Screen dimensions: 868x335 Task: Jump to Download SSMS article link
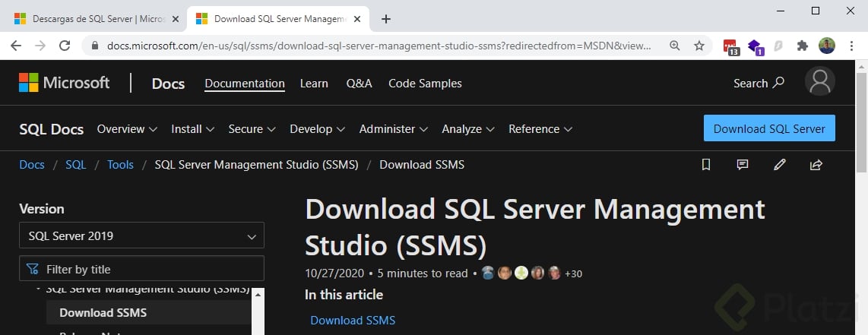click(x=353, y=320)
